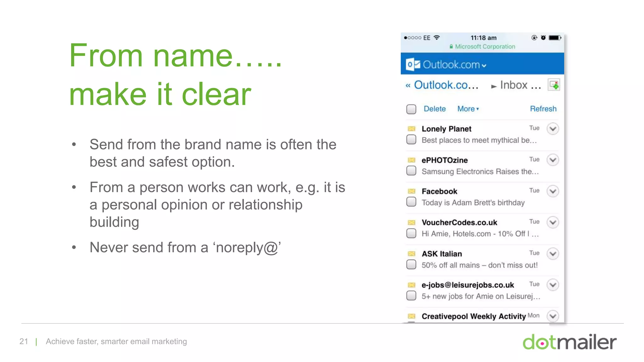Click the new message compose icon
The height and width of the screenshot is (362, 644).
[554, 85]
